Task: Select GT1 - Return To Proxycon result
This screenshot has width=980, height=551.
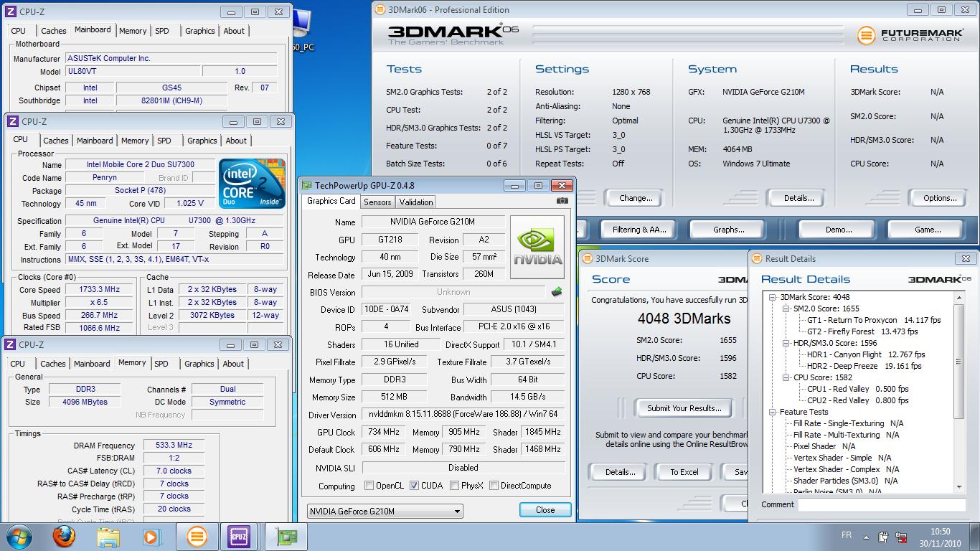Action: click(874, 320)
